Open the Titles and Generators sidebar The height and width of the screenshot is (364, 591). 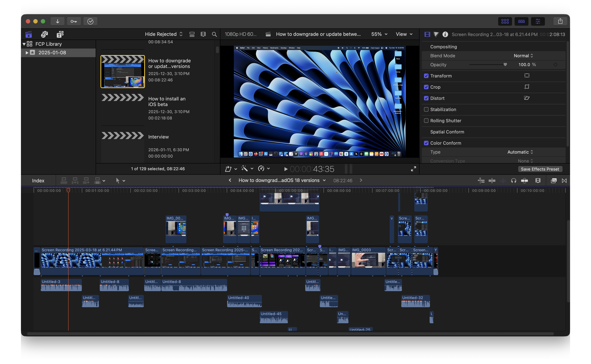pos(60,34)
